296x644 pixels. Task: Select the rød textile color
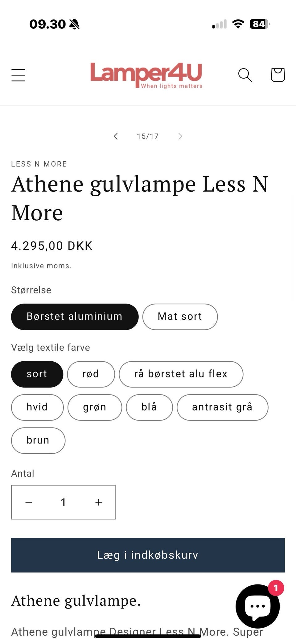click(x=91, y=374)
